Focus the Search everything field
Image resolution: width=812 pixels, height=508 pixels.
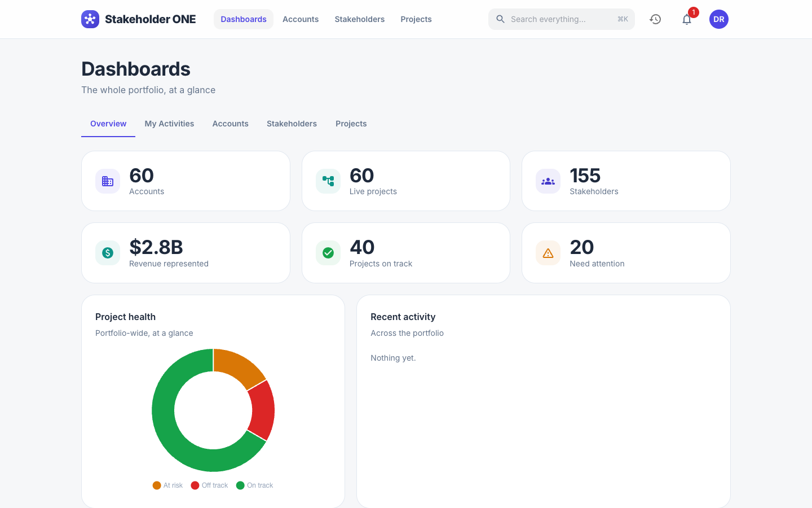[562, 19]
